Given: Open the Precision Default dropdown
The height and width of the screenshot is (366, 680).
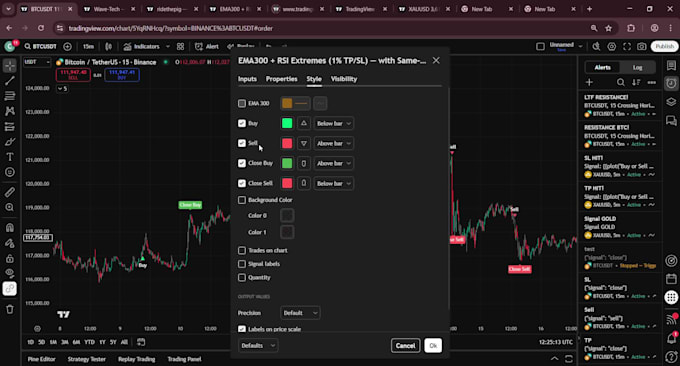Looking at the screenshot, I should coord(300,313).
